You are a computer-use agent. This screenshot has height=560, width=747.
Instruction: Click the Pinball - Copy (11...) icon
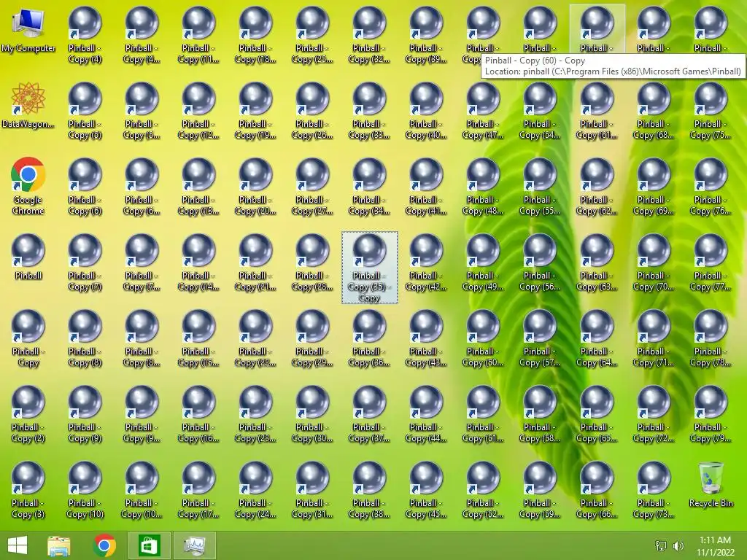click(198, 35)
